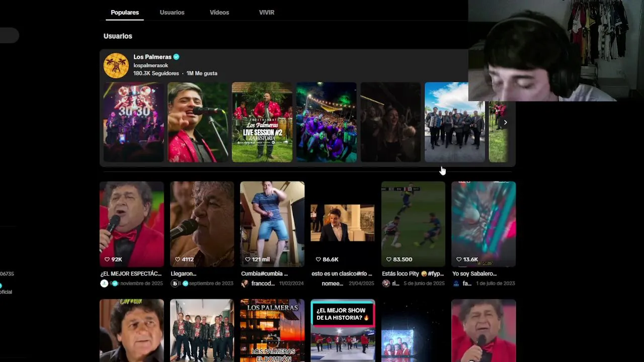644x362 pixels.
Task: Select the Vídeos tab
Action: tap(219, 12)
